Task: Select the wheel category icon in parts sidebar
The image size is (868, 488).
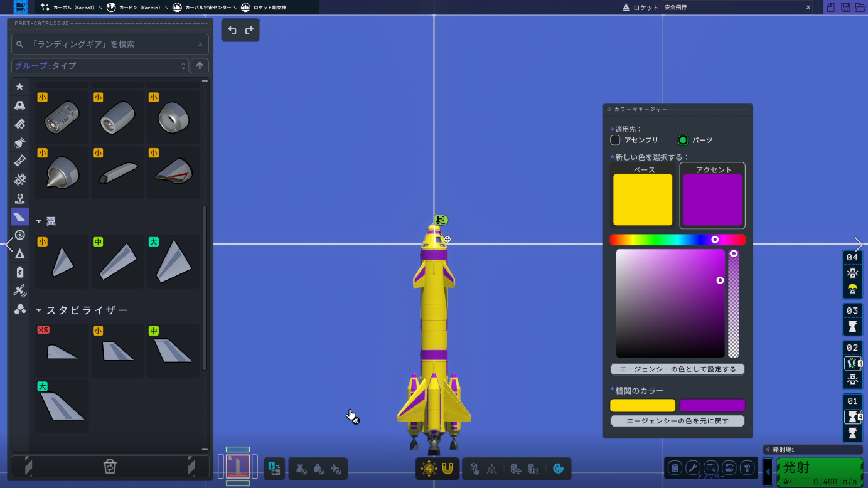Action: click(19, 235)
